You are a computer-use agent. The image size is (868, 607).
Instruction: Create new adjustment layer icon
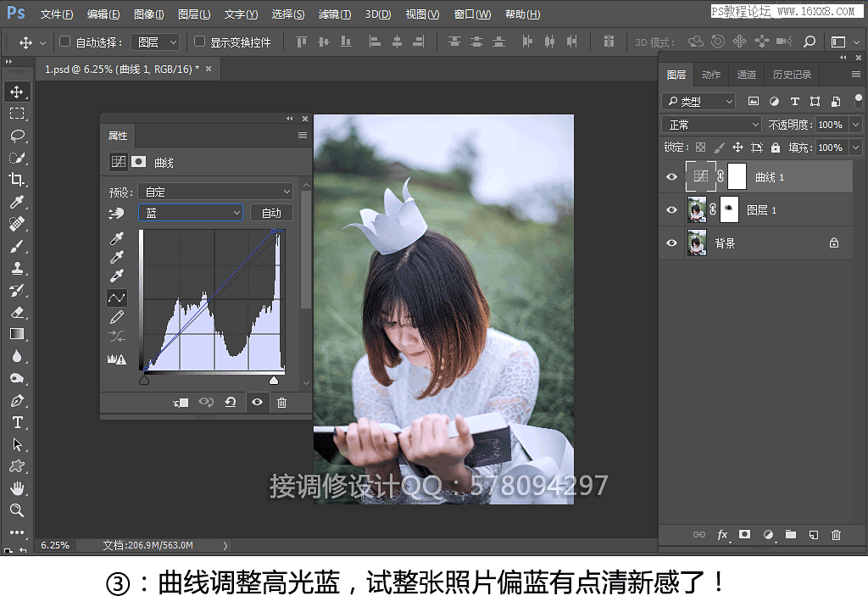[768, 534]
